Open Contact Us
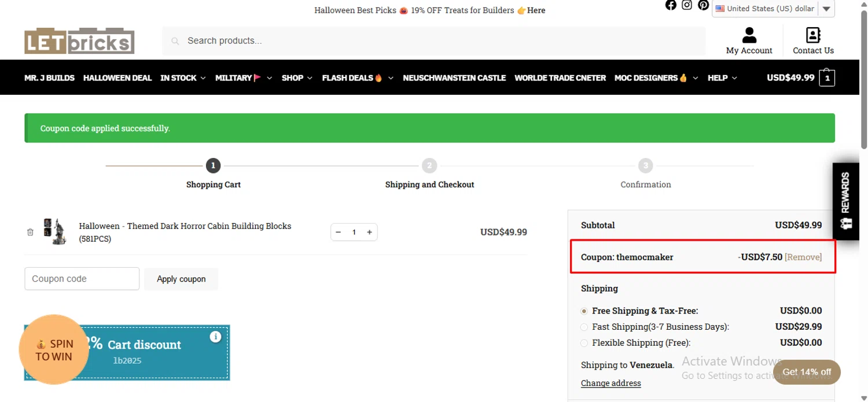 pyautogui.click(x=813, y=40)
